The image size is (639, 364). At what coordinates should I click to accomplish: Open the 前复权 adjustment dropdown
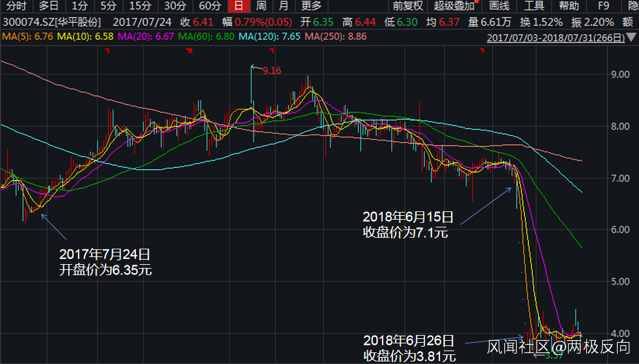pyautogui.click(x=408, y=6)
